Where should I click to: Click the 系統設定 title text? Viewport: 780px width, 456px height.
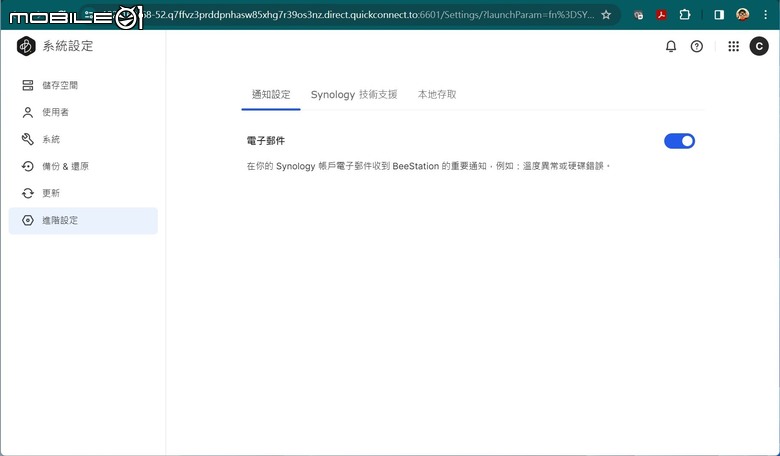(x=68, y=46)
